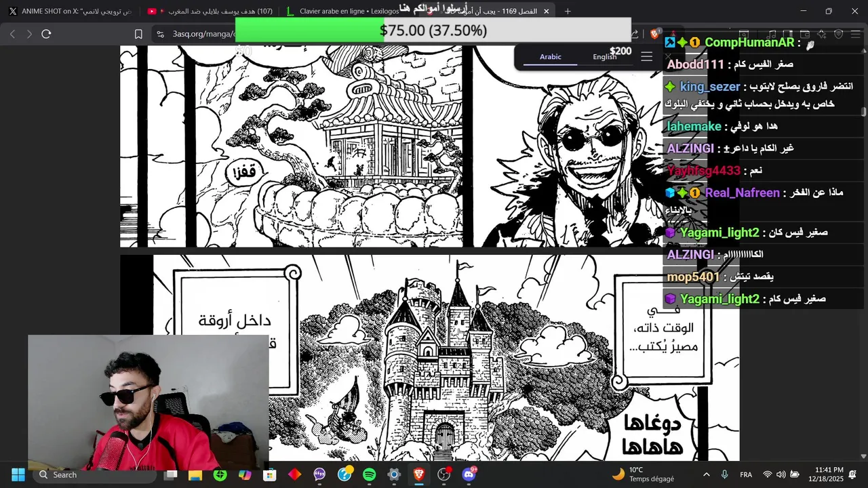Bookmark this page with the bookmark icon
Screen dimensions: 868x488
point(138,34)
